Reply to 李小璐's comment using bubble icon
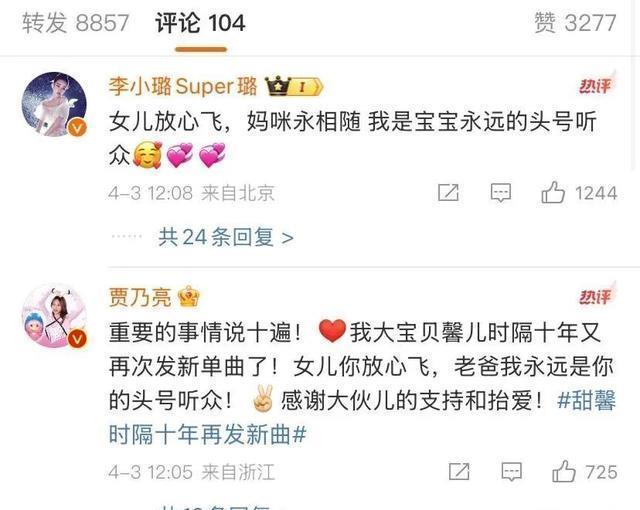Image resolution: width=640 pixels, height=510 pixels. tap(500, 193)
